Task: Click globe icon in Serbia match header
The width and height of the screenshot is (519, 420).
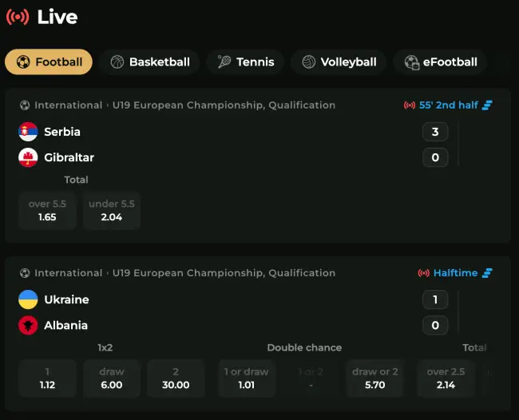Action: (25, 105)
